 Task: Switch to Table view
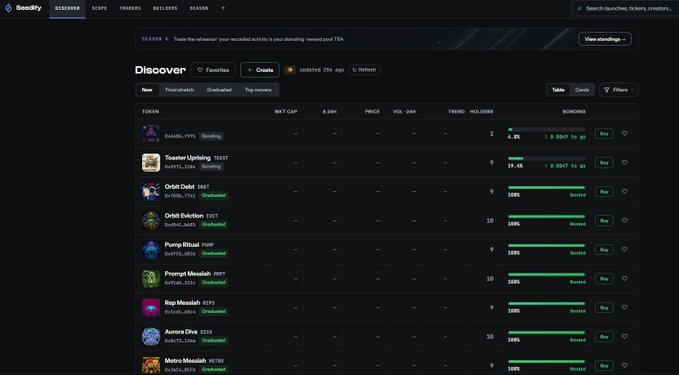click(x=558, y=90)
